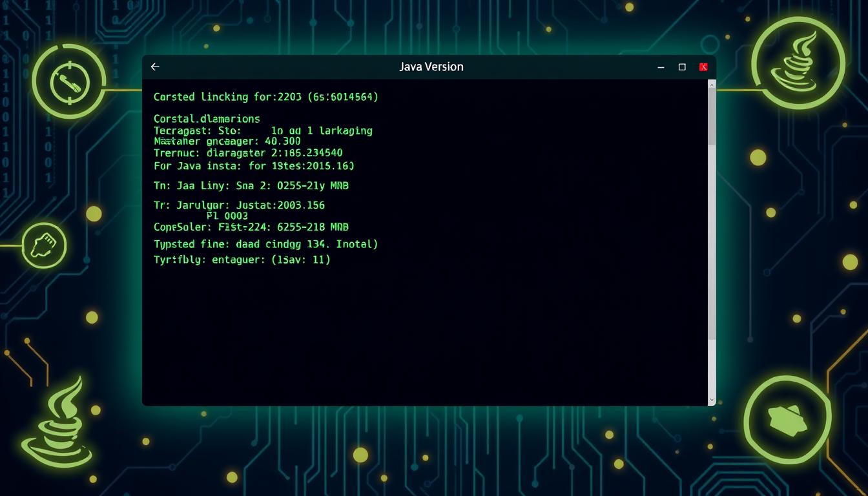Click the "Carsted lincking for:2203" output line

coord(265,97)
